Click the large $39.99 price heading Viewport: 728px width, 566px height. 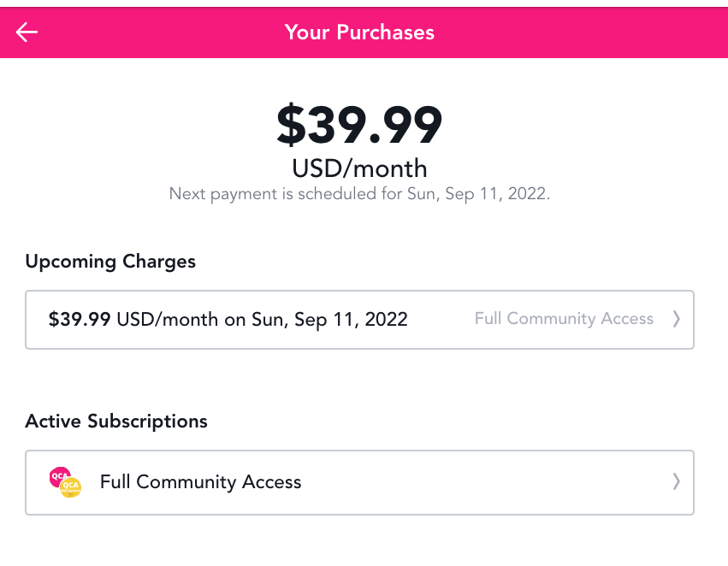[359, 125]
